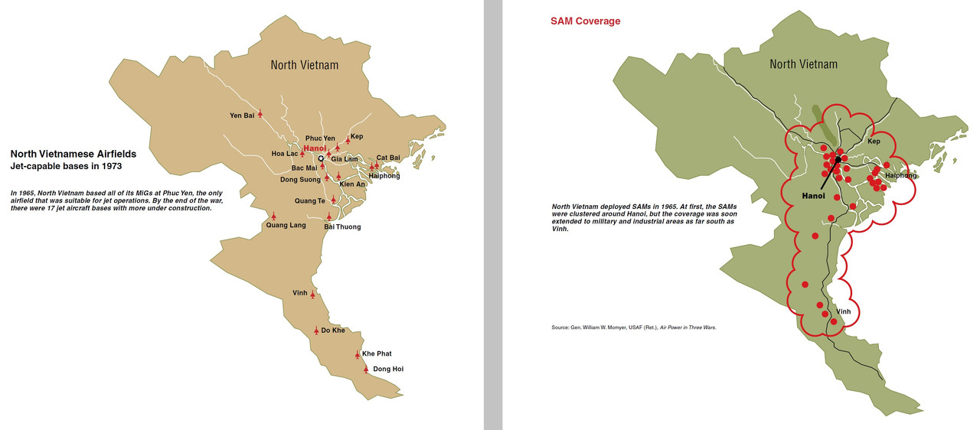Screen dimensions: 980x430
Task: Click 'Haiphong' label on the SAM map
Action: 900,175
